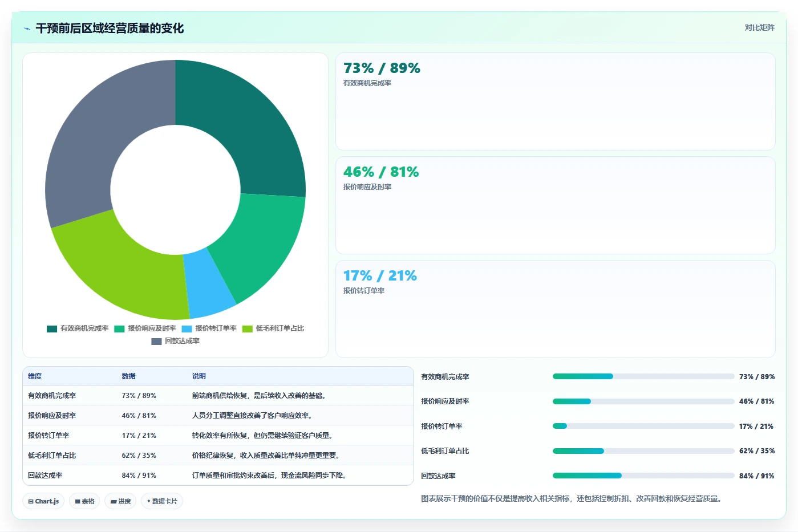Click the 维度 column header

[x=35, y=376]
